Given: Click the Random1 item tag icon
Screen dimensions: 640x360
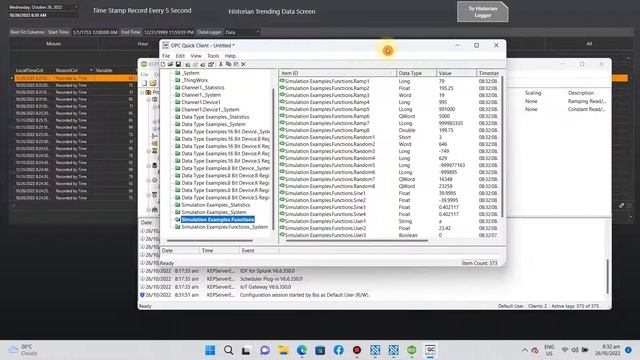Looking at the screenshot, I should pos(282,137).
